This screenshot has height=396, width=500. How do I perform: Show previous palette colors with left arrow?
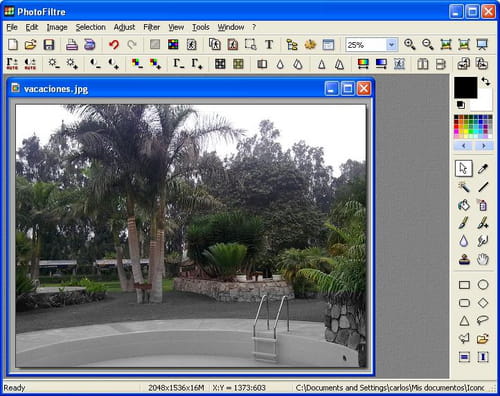(x=464, y=146)
